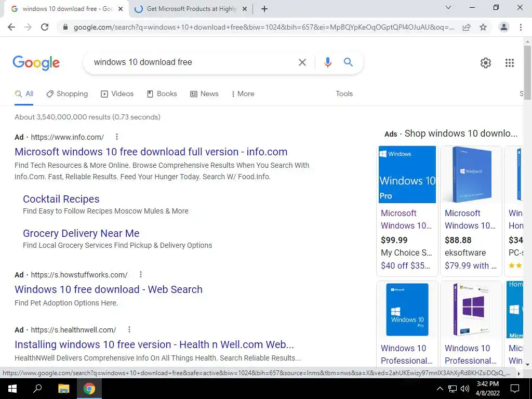
Task: Click the $88.88 Windows 10 box image
Action: (x=471, y=175)
